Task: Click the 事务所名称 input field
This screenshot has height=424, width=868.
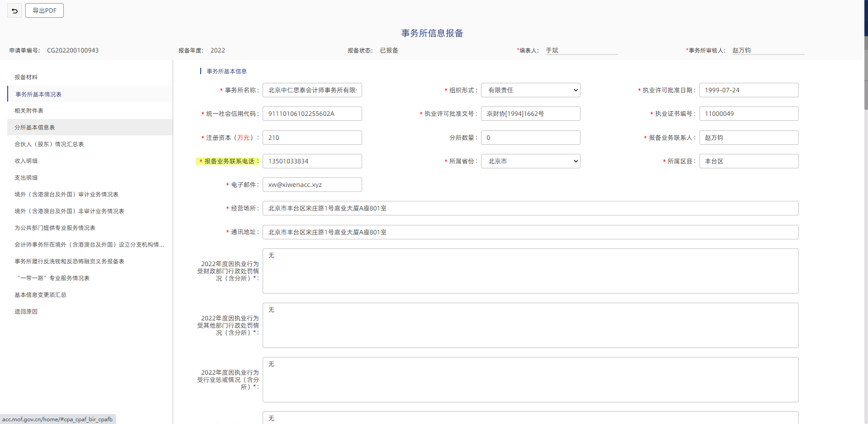Action: point(312,90)
